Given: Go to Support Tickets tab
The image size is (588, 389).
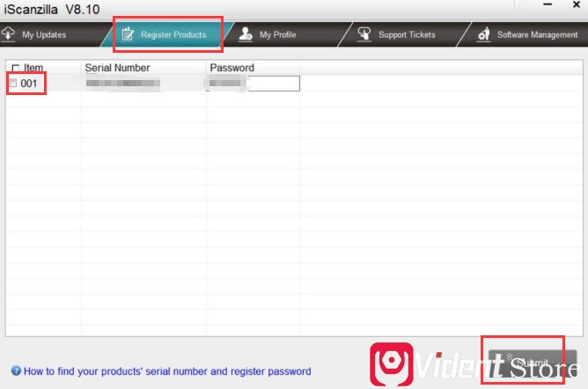Looking at the screenshot, I should click(406, 34).
